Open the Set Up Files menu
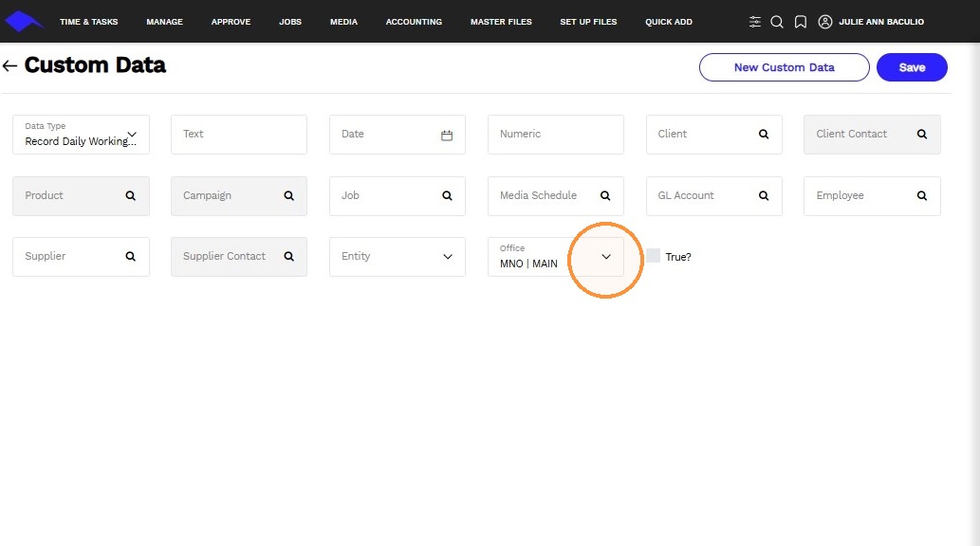The height and width of the screenshot is (546, 980). (x=588, y=22)
